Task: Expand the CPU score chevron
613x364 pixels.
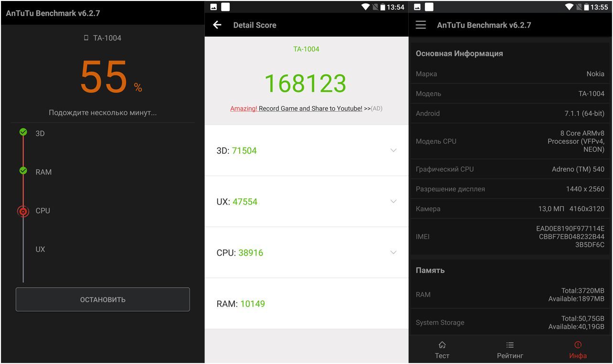Action: (x=393, y=252)
